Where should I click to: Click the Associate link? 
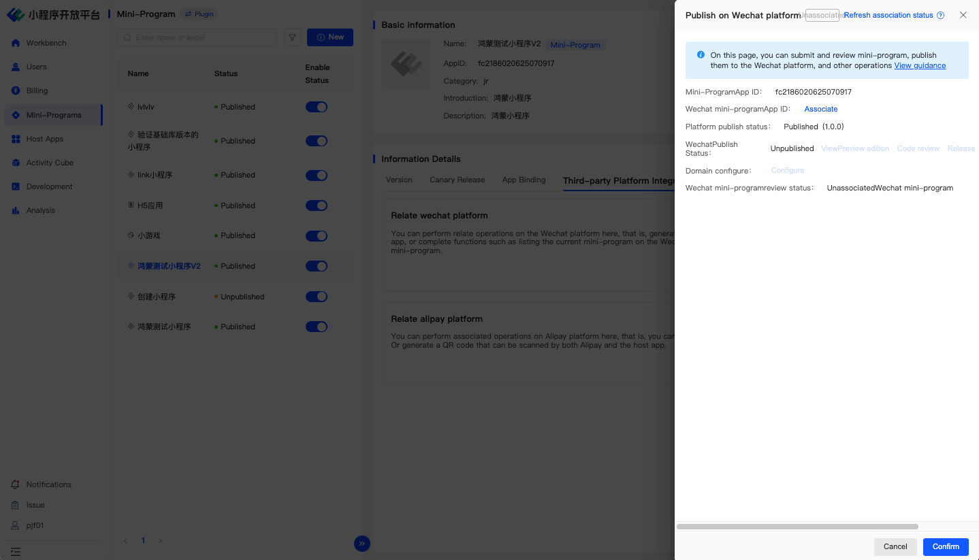(820, 109)
